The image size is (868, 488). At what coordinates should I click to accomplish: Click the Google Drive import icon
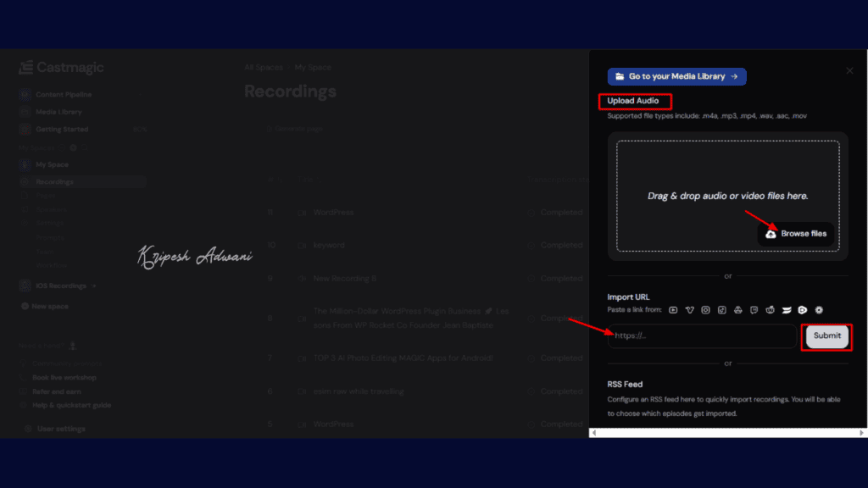pos(737,309)
